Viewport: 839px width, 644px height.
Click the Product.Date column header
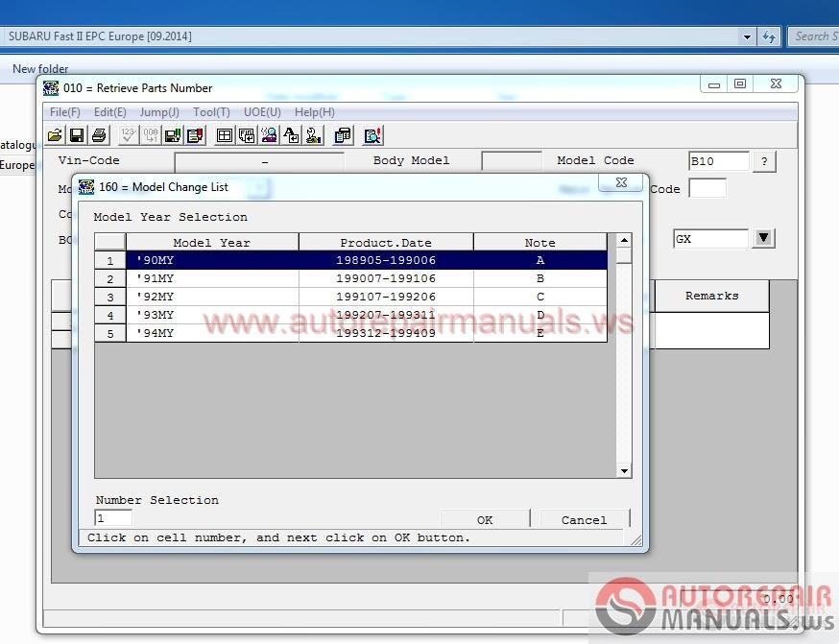point(386,242)
